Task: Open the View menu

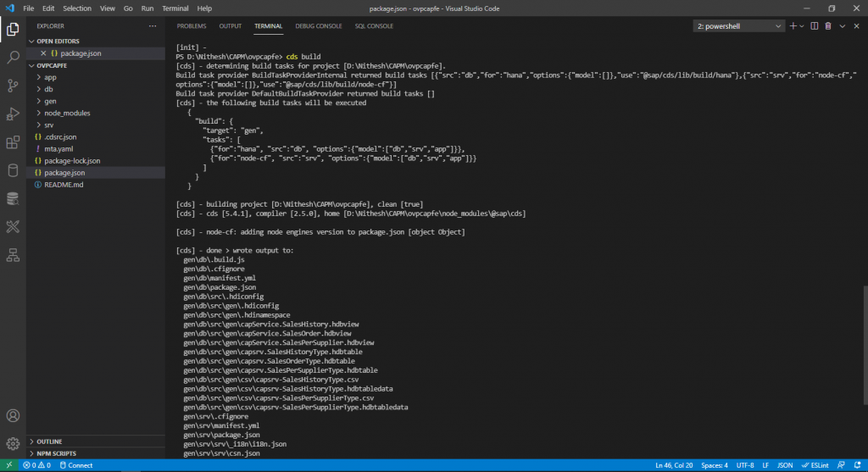Action: tap(108, 8)
